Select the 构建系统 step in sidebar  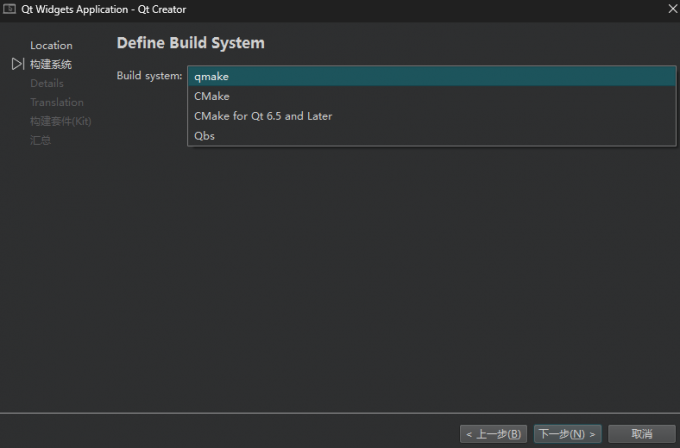pyautogui.click(x=51, y=64)
